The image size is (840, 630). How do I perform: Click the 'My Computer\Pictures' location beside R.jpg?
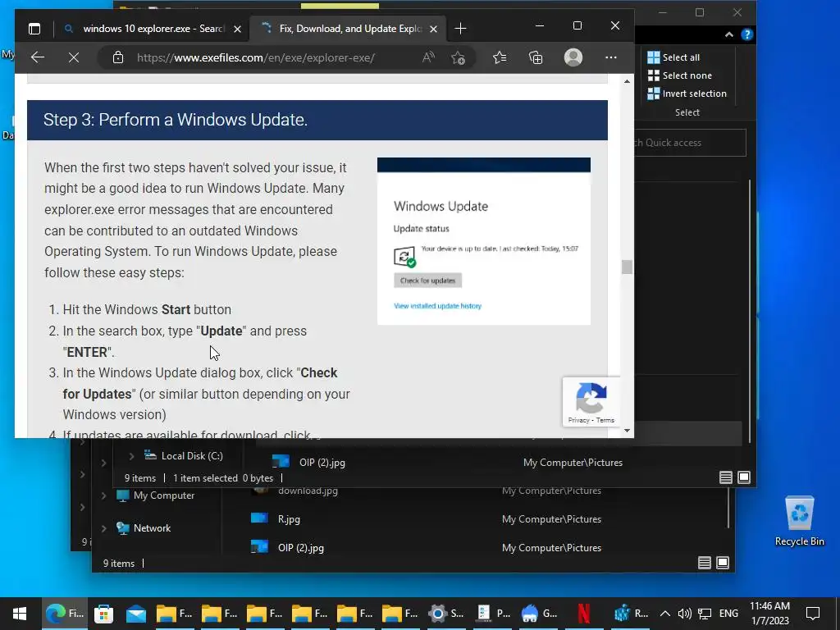[551, 519]
